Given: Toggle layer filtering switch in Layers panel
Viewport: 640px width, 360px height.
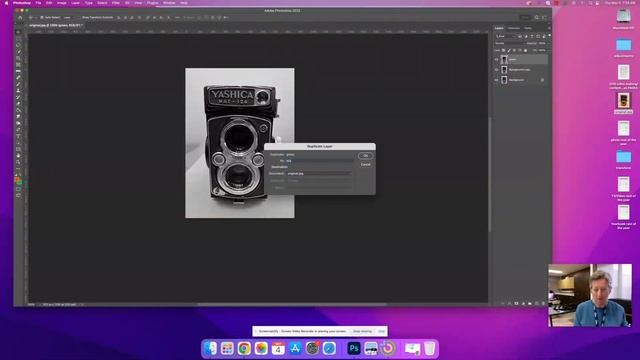Looking at the screenshot, I should coord(549,35).
